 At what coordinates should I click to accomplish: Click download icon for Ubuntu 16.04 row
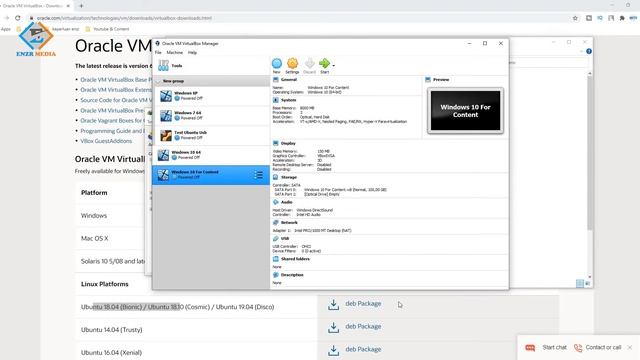pos(333,350)
